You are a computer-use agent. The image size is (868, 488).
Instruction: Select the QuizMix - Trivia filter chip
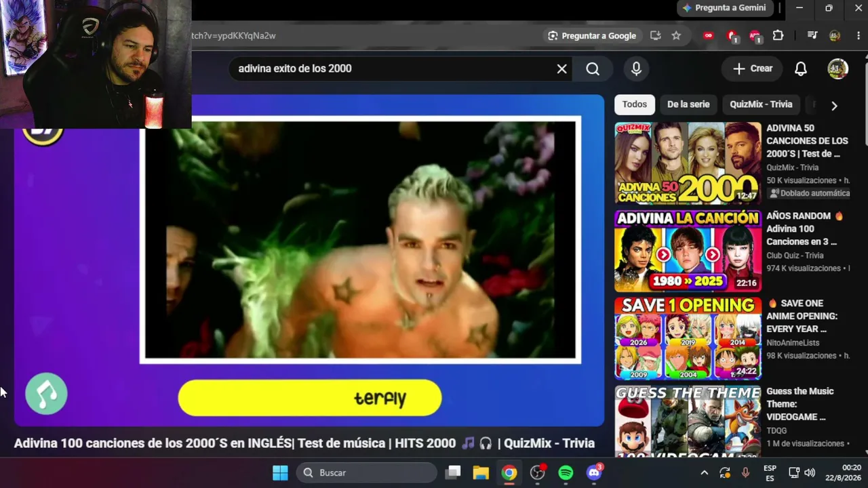(x=761, y=104)
